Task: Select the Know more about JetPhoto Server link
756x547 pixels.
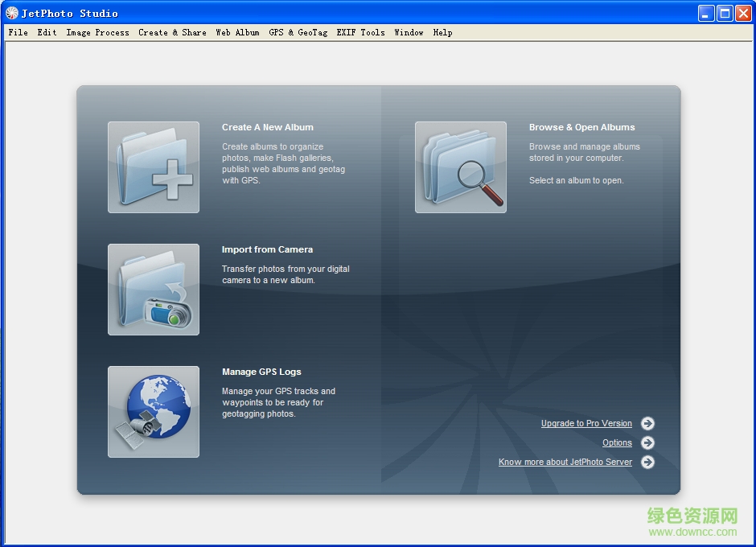Action: 565,463
